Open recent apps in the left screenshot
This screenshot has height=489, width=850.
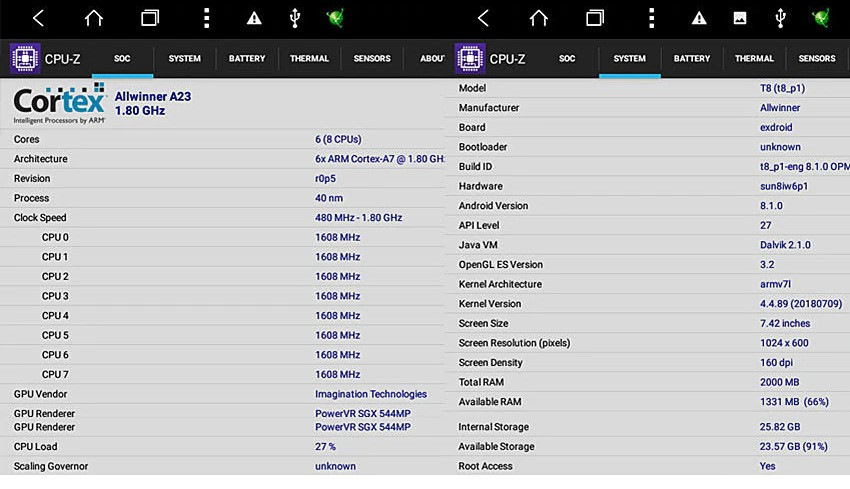point(150,18)
